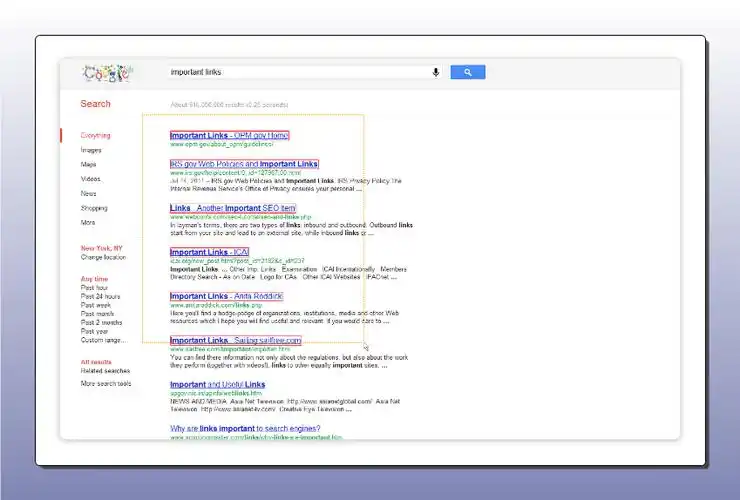Go to News results
The height and width of the screenshot is (500, 740).
pyautogui.click(x=89, y=193)
